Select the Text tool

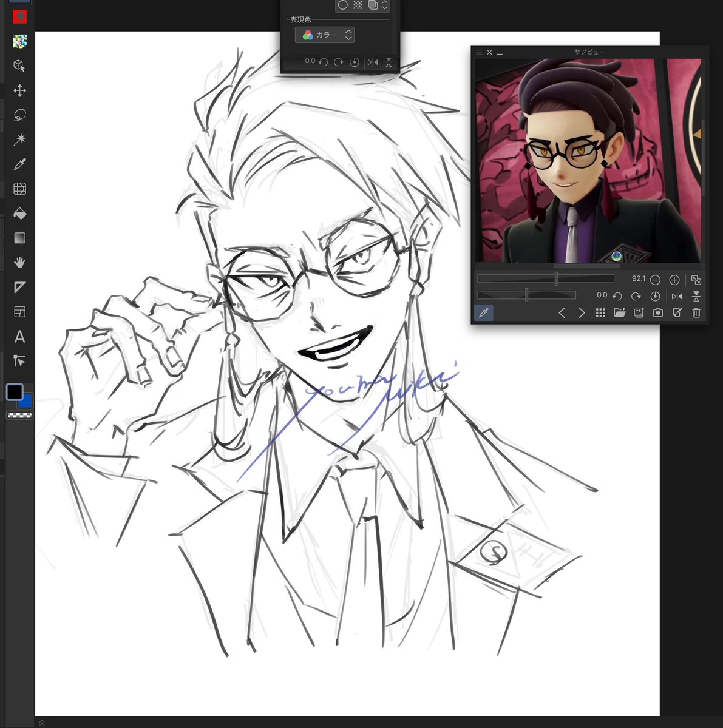[19, 337]
